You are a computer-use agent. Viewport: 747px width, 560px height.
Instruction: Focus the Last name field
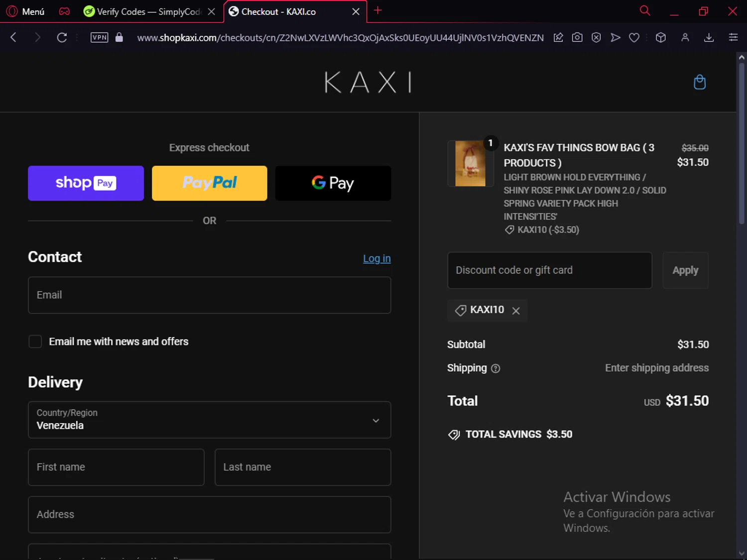coord(303,467)
